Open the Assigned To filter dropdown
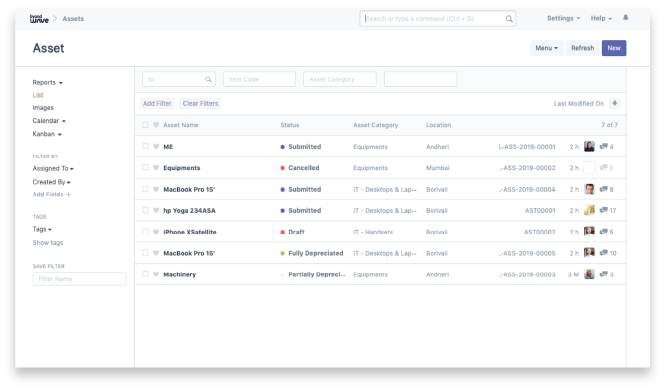This screenshot has width=666, height=390. pyautogui.click(x=53, y=169)
